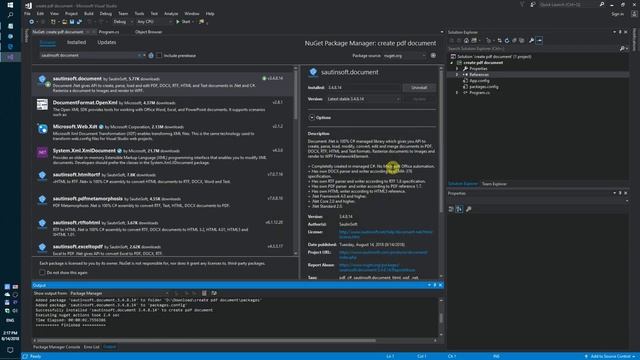
Task: Click the NuGet search refresh icon
Action: [151, 56]
